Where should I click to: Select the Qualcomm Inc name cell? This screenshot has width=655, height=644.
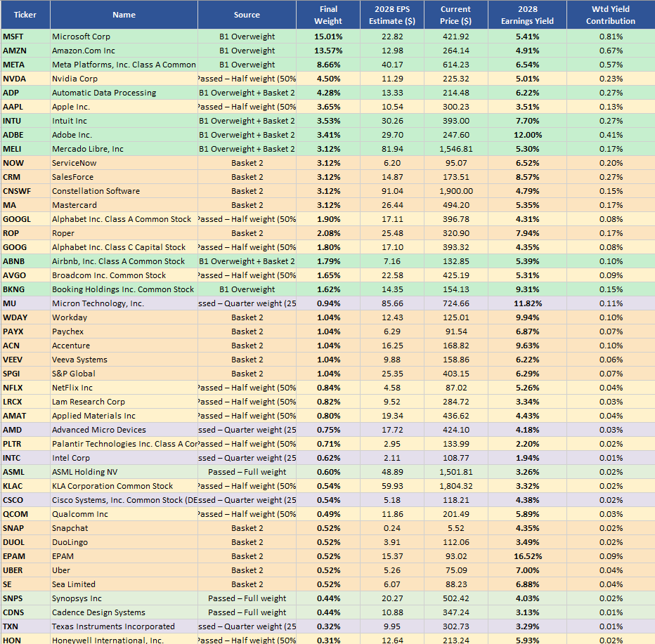coord(124,514)
